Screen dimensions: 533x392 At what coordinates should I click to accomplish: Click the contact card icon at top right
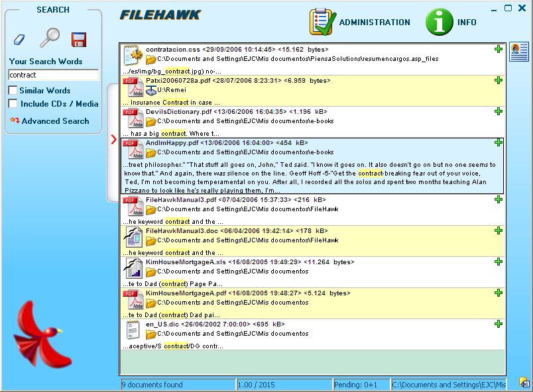click(x=518, y=52)
